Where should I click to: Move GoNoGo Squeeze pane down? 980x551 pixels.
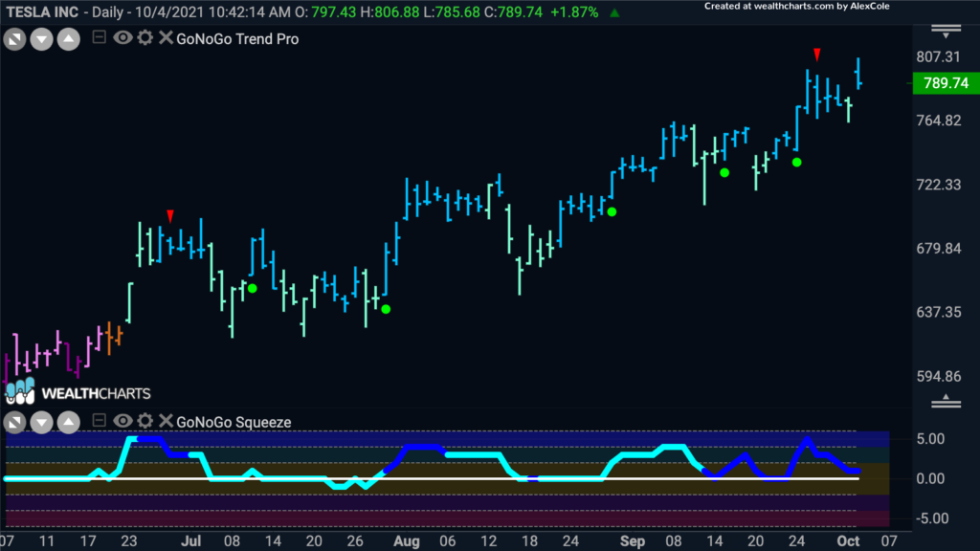pos(41,423)
